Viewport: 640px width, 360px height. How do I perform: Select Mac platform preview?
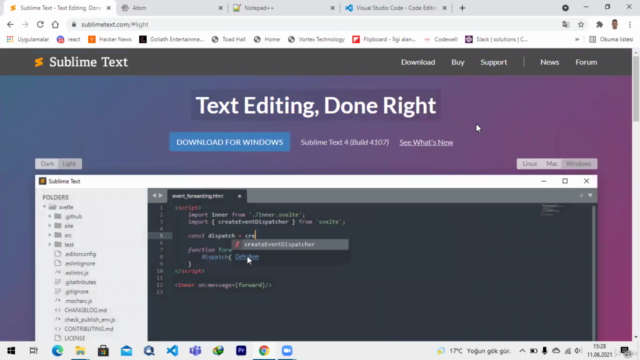[552, 164]
